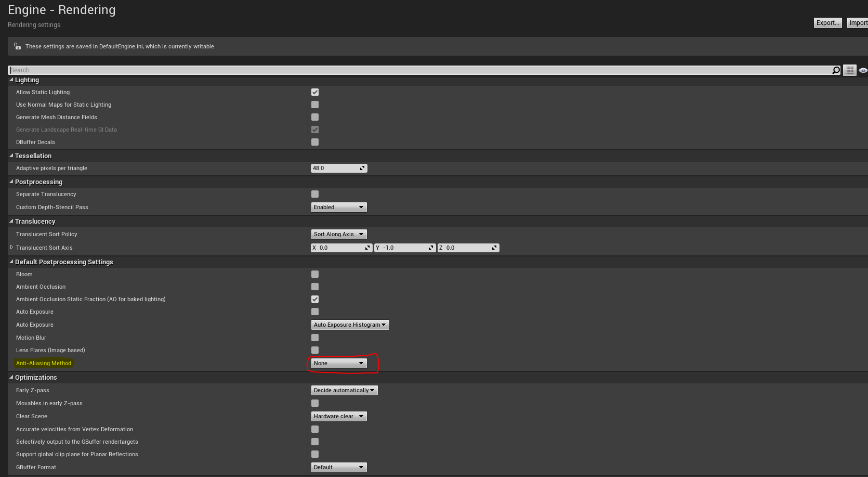Enable Motion Blur checkbox

[x=315, y=338]
